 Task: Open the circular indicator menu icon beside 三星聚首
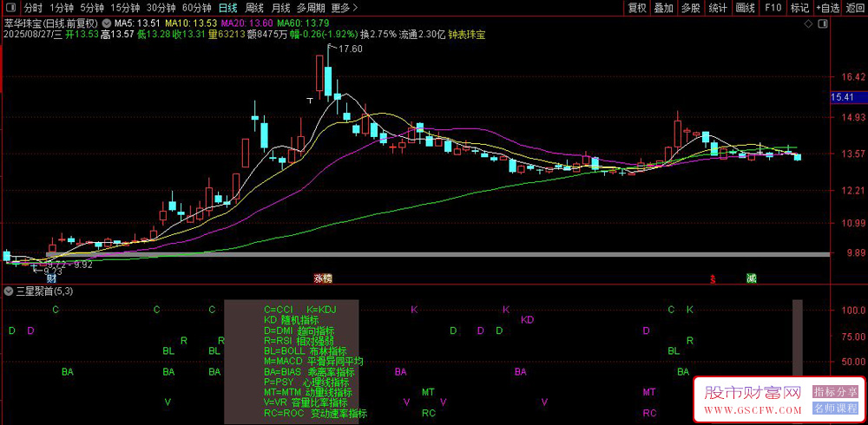(9, 291)
